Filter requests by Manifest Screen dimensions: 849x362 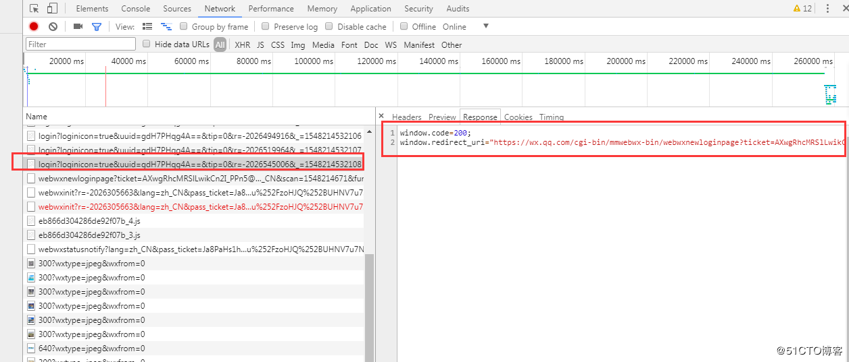(x=419, y=45)
